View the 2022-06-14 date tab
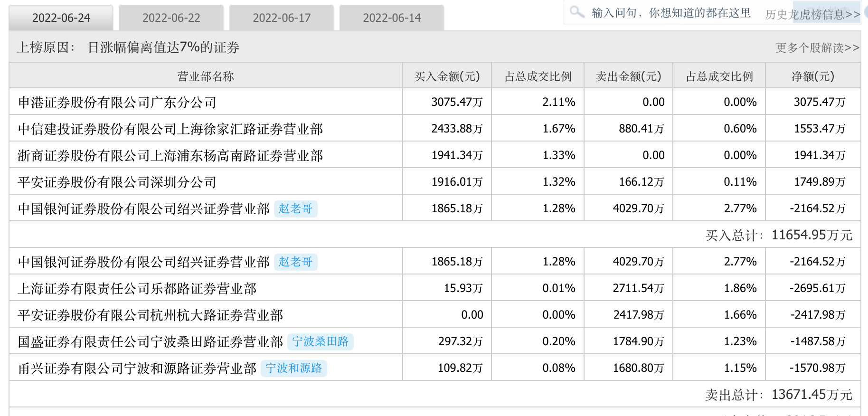 (392, 18)
